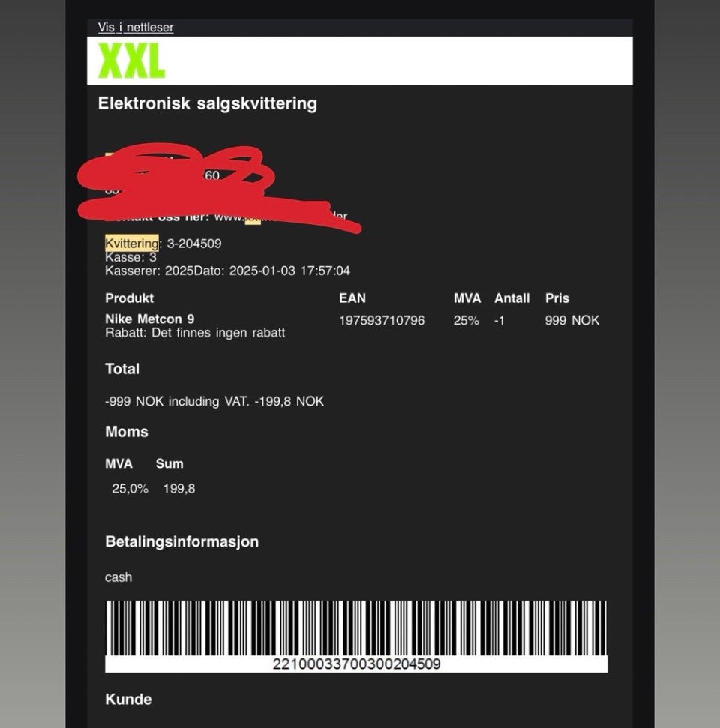
Task: Click the 'Betalingsinformasjon' heading
Action: tap(182, 541)
